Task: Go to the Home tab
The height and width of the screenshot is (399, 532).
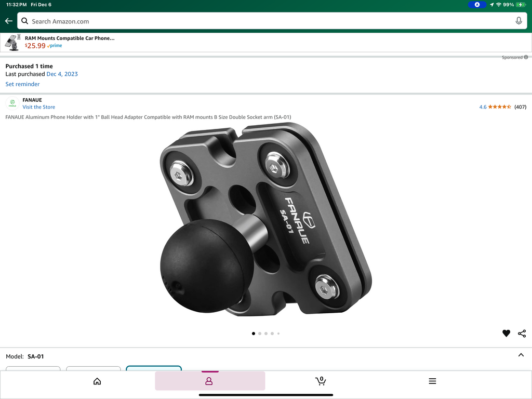Action: [97, 381]
